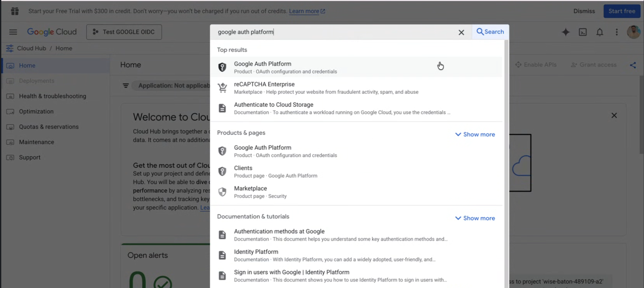Screen dimensions: 644x288
Task: Select Maintenance in the sidebar
Action: point(37,142)
